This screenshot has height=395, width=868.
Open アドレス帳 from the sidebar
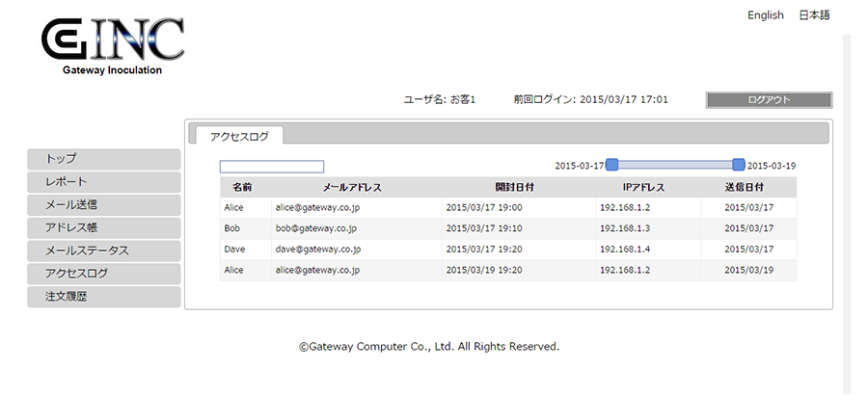click(104, 228)
